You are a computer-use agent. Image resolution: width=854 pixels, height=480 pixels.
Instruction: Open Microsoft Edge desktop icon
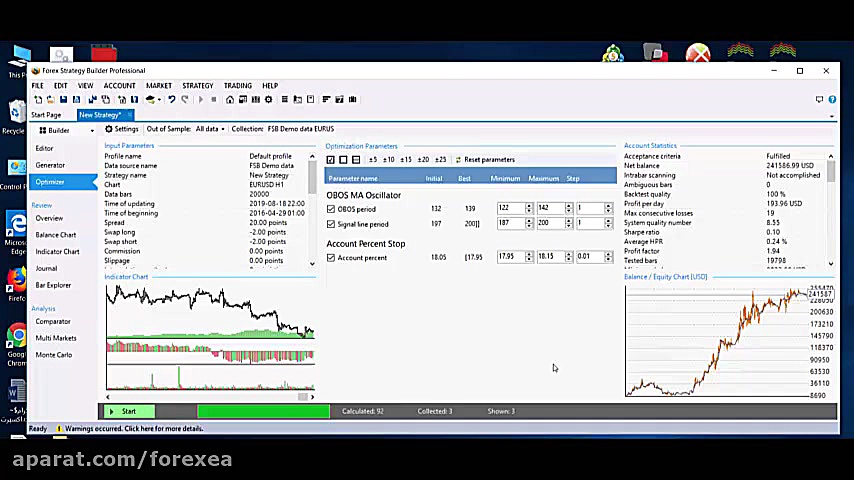click(15, 233)
